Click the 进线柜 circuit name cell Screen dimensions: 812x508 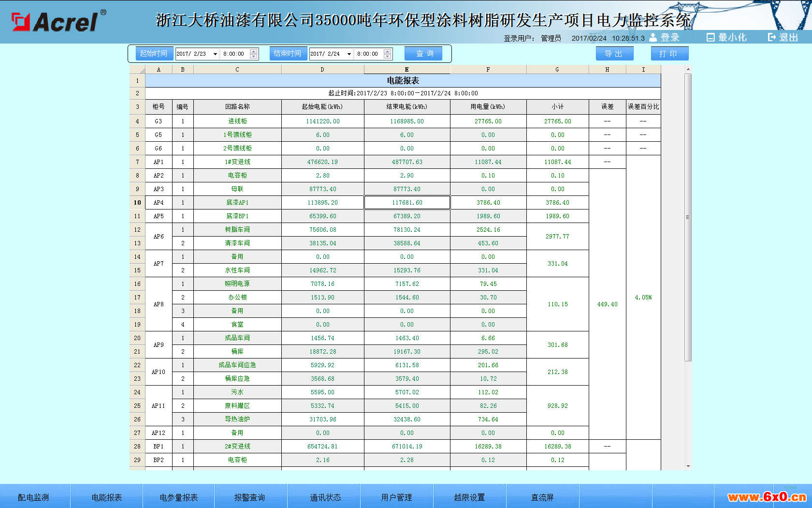(x=237, y=121)
